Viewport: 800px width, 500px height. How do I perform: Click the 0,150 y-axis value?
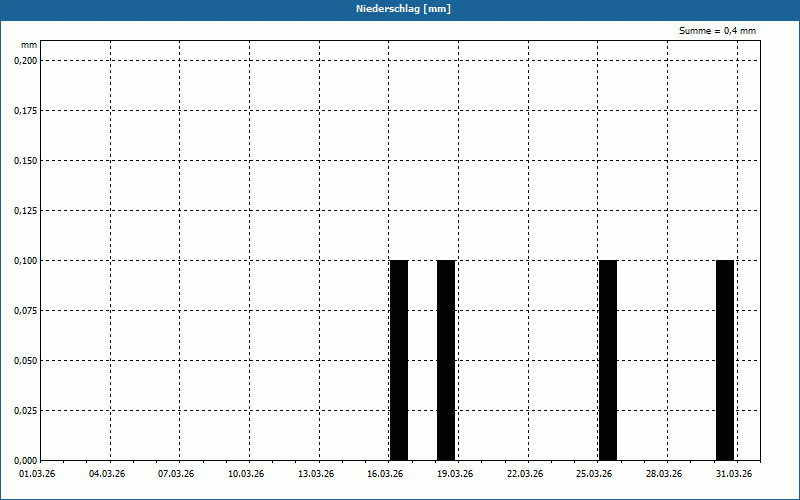[26, 161]
